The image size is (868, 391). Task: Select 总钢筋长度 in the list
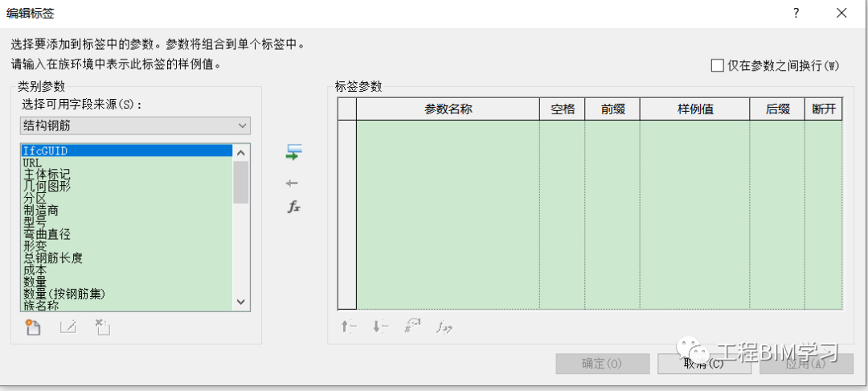[127, 258]
